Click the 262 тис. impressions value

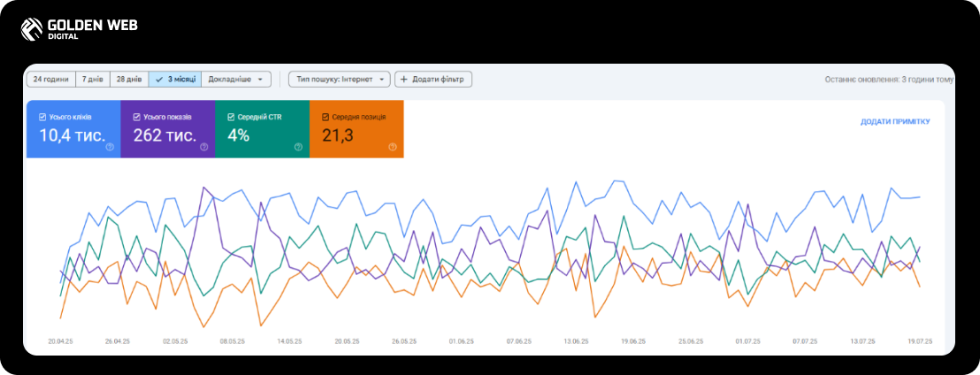165,134
